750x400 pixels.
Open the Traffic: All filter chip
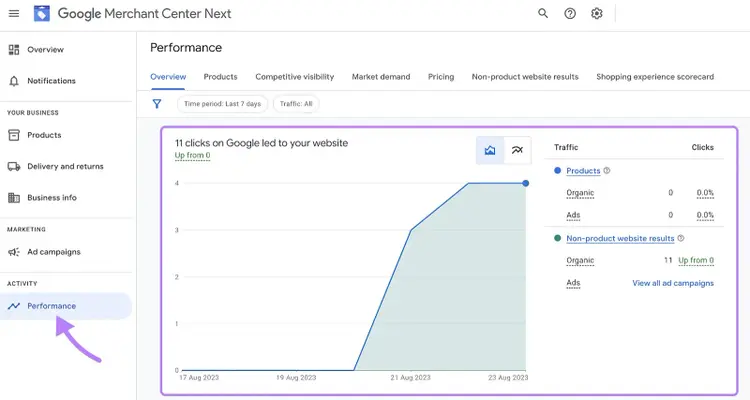pyautogui.click(x=296, y=104)
